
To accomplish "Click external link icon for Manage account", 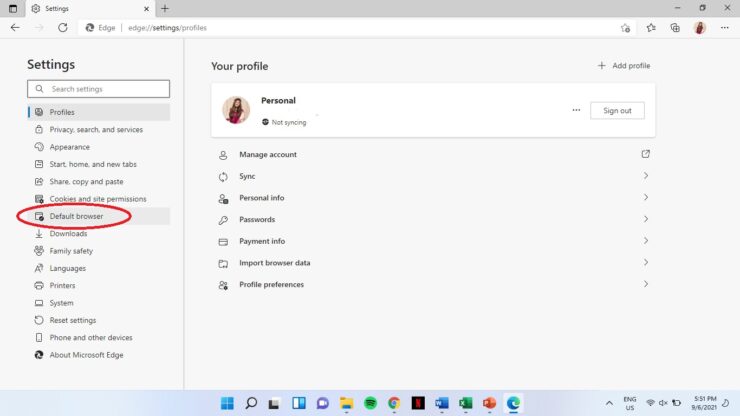I will click(646, 154).
